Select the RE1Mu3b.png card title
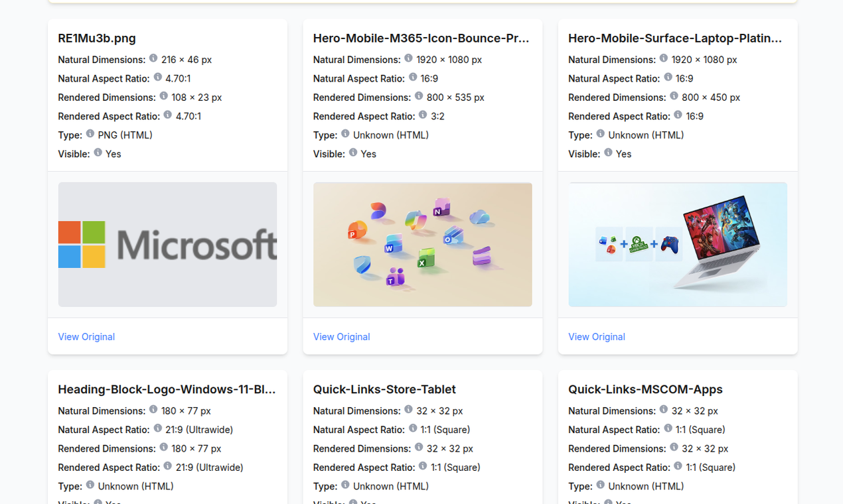 tap(97, 38)
